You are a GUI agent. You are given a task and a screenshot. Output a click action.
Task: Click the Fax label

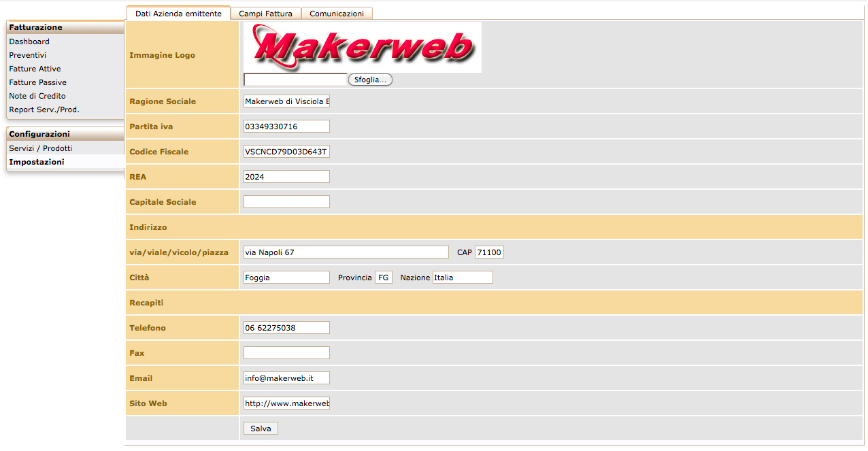[x=137, y=353]
